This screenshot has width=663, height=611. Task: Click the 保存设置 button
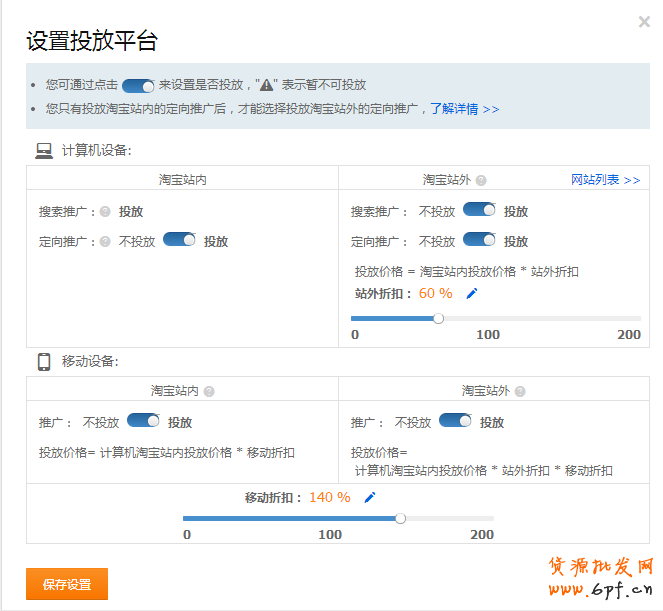[x=67, y=584]
